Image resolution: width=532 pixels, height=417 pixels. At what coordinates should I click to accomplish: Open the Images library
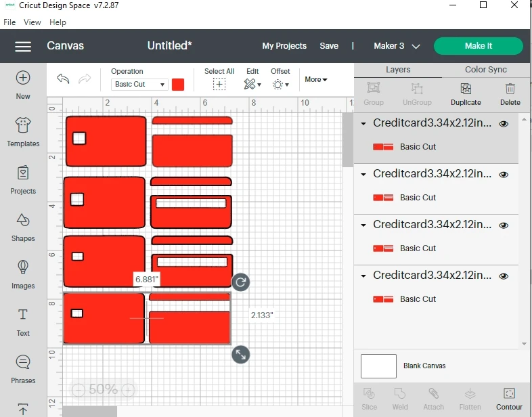point(23,274)
